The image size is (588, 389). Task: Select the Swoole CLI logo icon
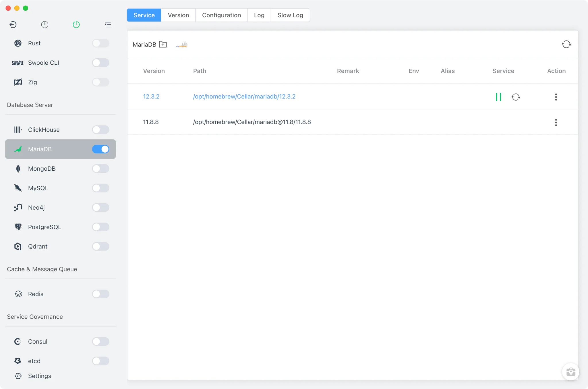pyautogui.click(x=18, y=63)
